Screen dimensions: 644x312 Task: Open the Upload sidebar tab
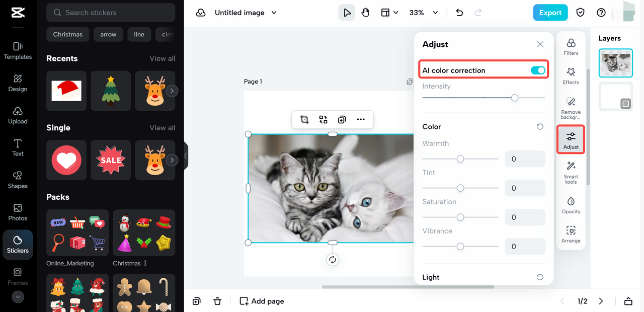click(18, 115)
